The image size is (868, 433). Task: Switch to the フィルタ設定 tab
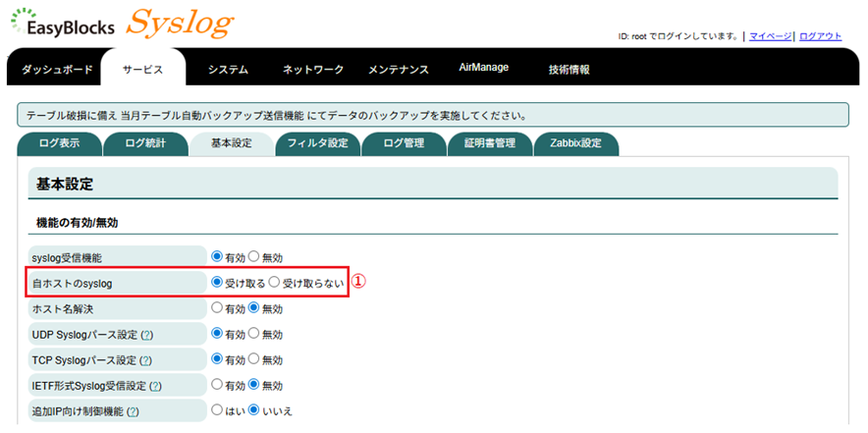click(317, 144)
